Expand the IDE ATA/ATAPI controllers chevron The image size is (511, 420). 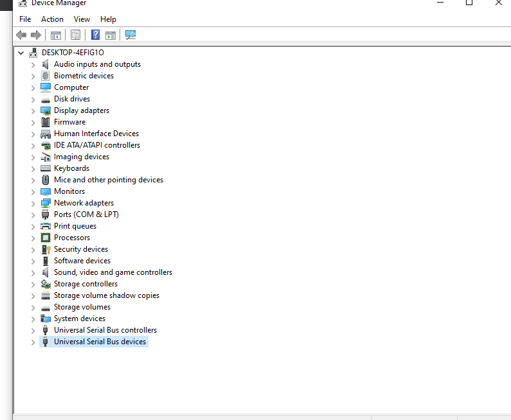click(33, 146)
